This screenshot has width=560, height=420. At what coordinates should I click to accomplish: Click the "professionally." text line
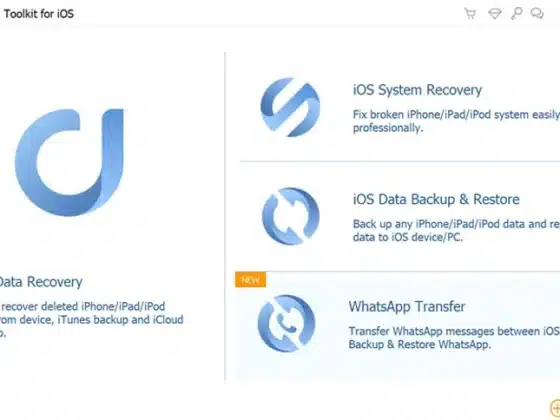point(388,128)
